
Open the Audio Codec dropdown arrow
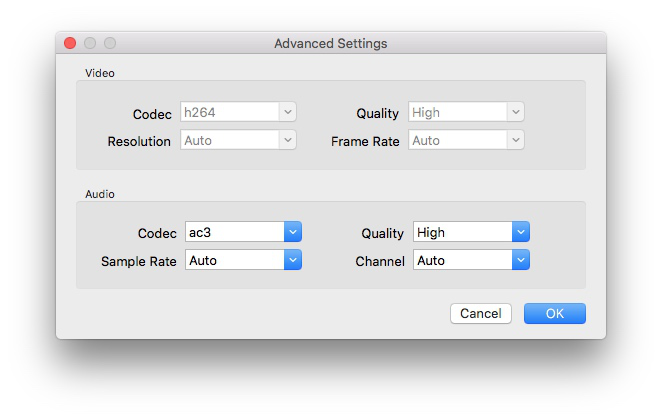[x=292, y=233]
